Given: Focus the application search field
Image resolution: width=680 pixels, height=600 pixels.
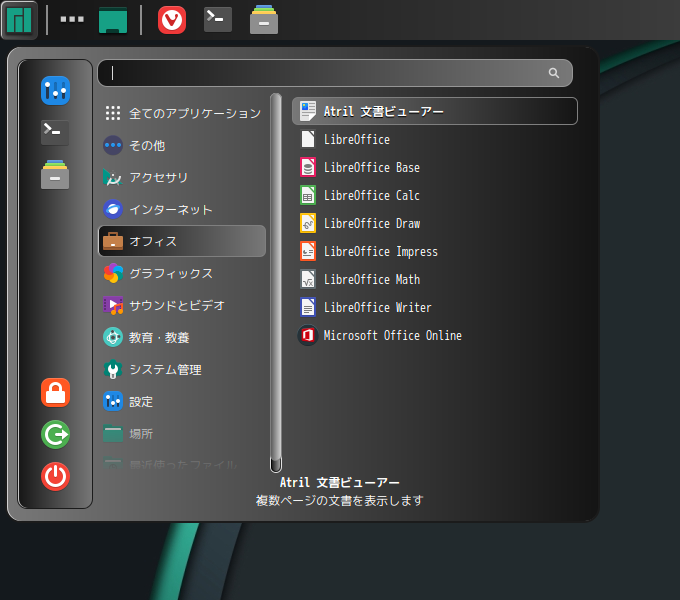Looking at the screenshot, I should [335, 73].
